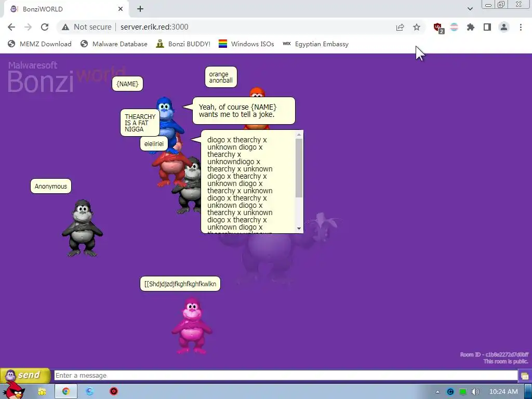Viewport: 532px width, 399px height.
Task: Click the green tray icon
Action: 463,392
